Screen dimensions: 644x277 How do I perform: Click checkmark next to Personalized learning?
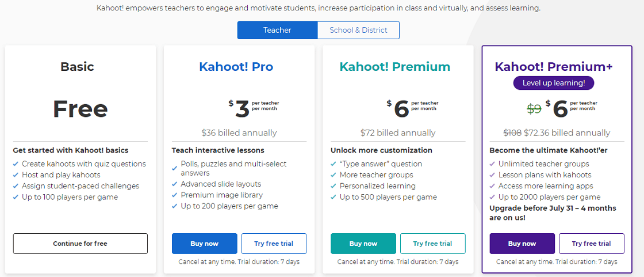333,186
